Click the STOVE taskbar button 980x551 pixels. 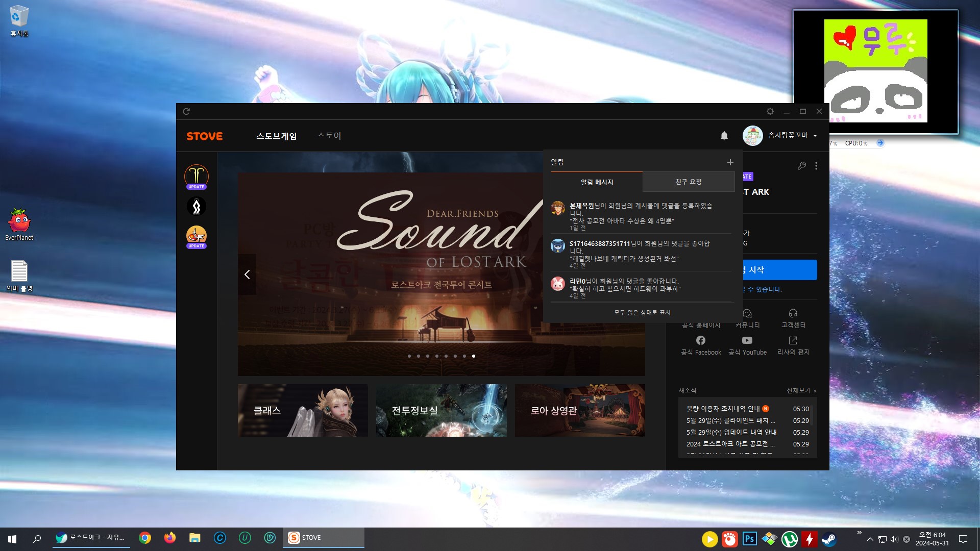pos(324,538)
